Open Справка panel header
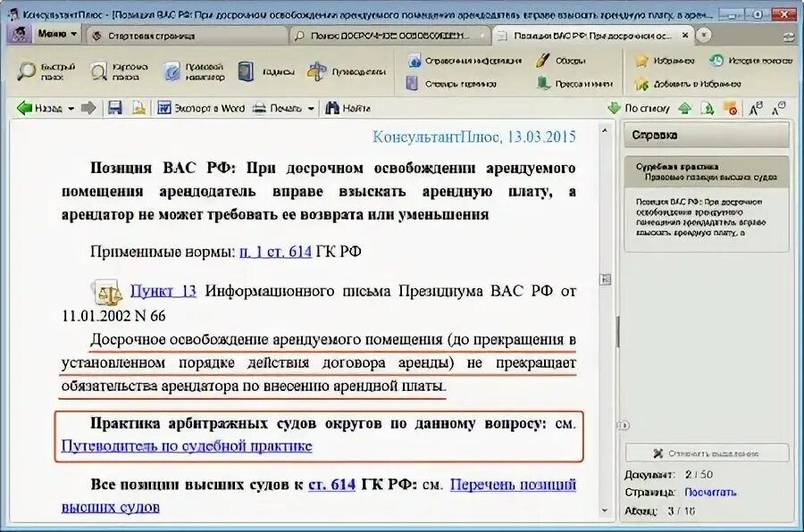This screenshot has width=804, height=532. (x=707, y=136)
